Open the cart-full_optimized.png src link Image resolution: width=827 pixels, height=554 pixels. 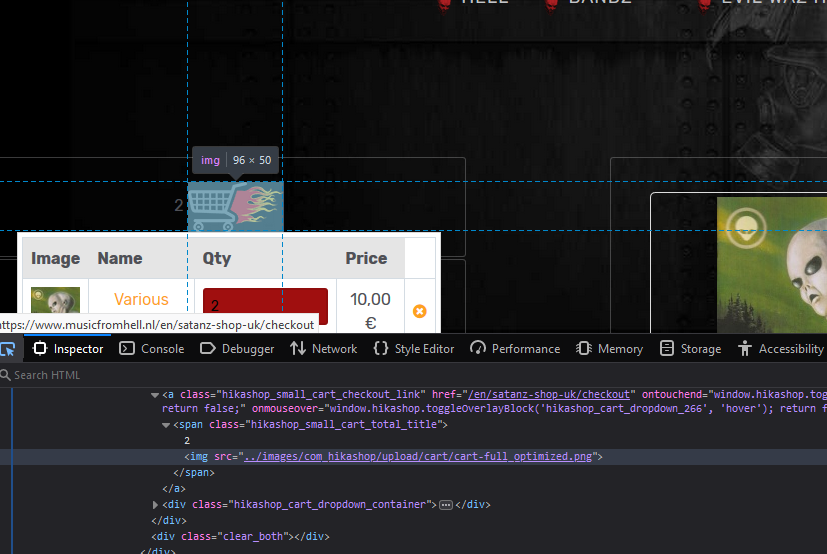pos(418,457)
